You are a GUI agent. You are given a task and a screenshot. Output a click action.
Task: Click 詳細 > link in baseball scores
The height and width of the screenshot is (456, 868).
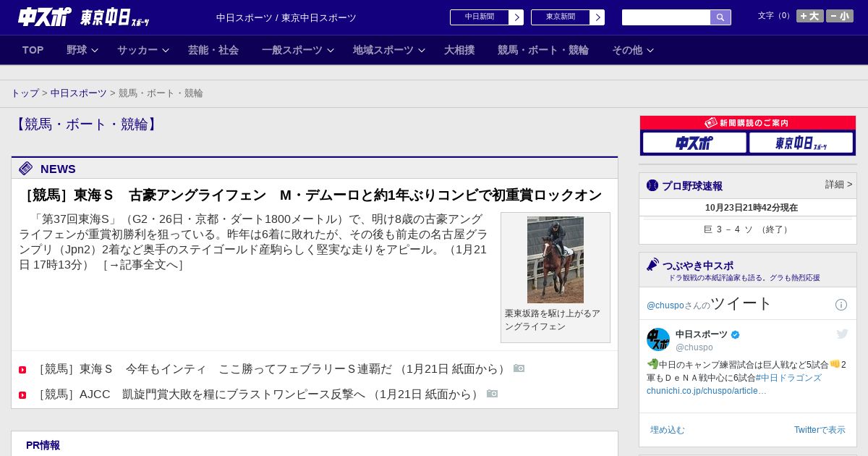(839, 185)
